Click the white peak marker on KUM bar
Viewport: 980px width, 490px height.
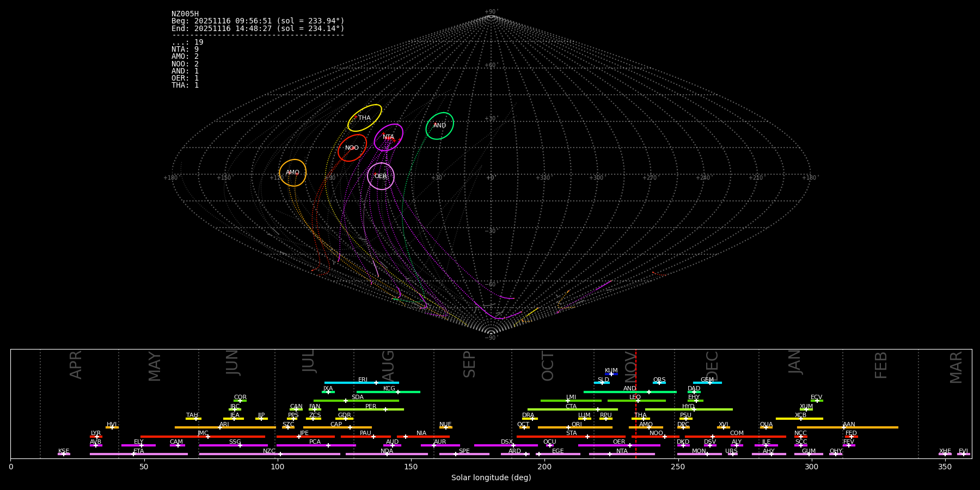click(x=611, y=374)
